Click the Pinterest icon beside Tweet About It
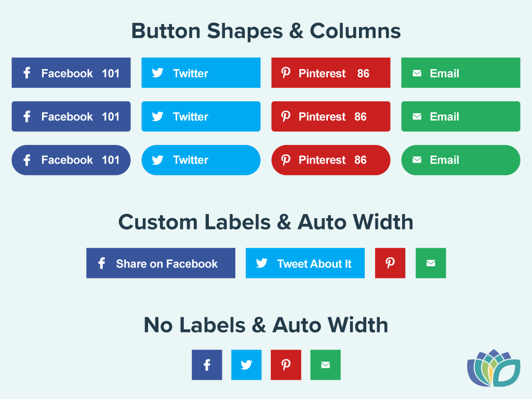Image resolution: width=532 pixels, height=399 pixels. click(390, 263)
